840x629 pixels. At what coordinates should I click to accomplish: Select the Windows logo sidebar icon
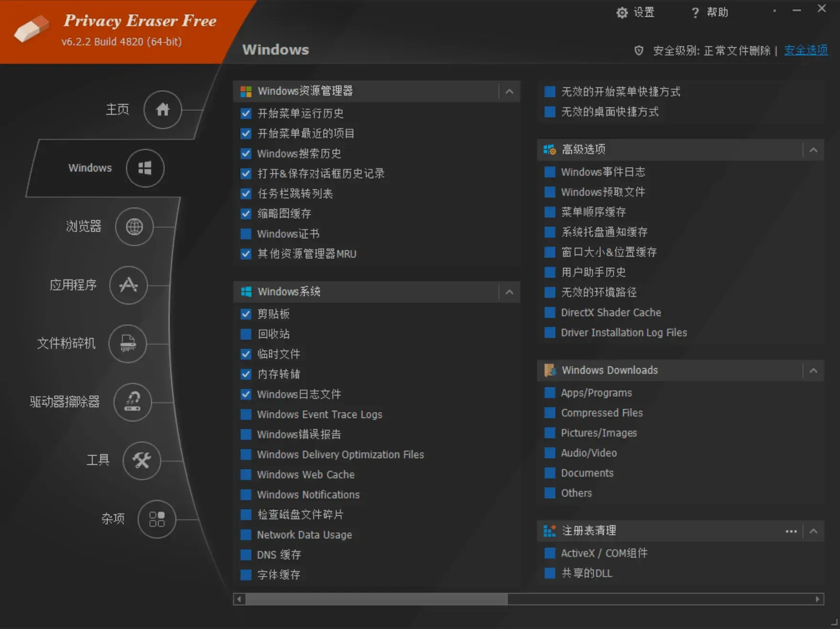[145, 168]
